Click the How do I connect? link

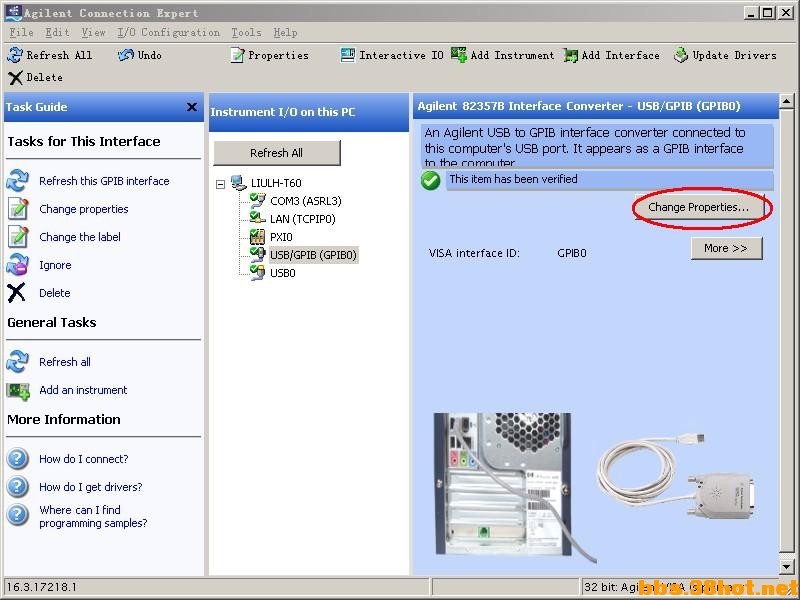click(84, 459)
